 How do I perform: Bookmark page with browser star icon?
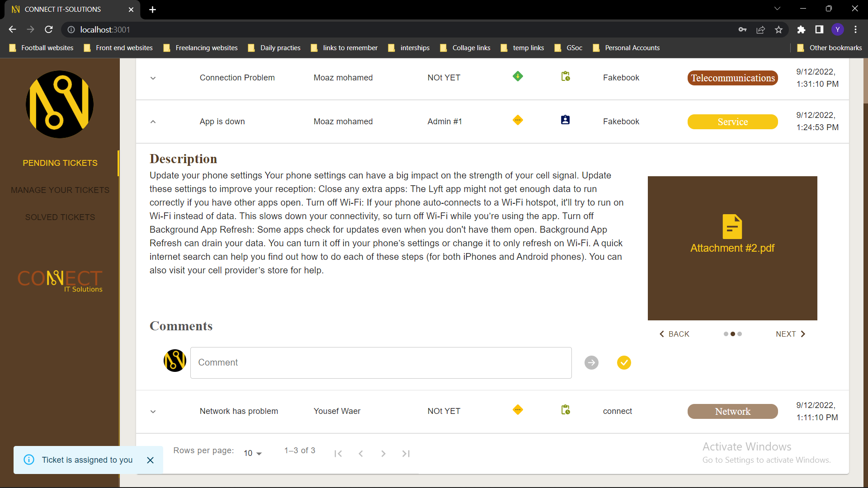(778, 30)
